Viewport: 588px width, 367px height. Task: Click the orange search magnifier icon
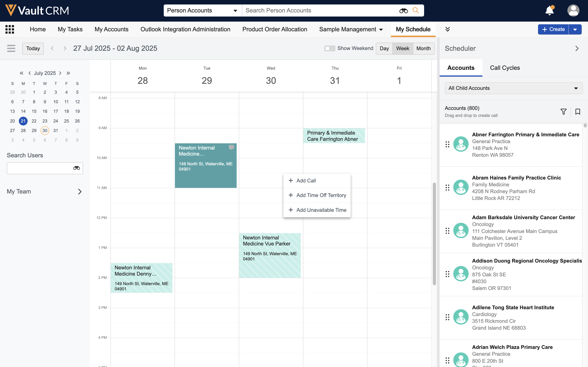pos(416,11)
